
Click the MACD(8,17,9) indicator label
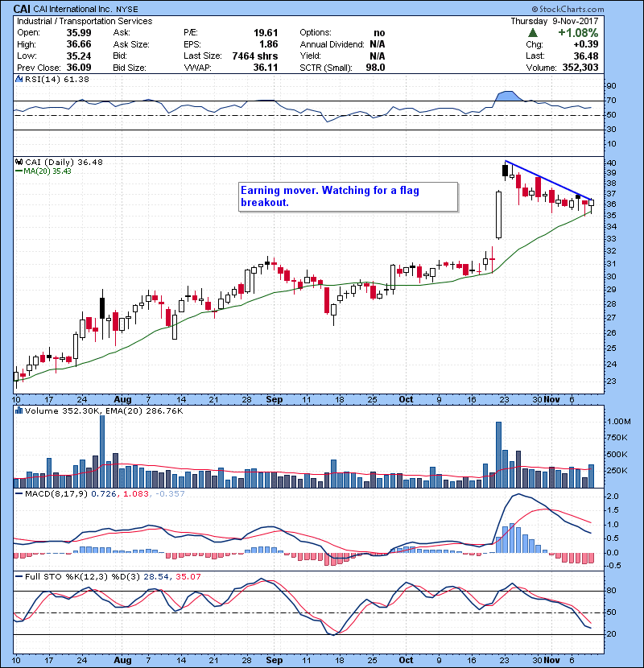(x=56, y=494)
